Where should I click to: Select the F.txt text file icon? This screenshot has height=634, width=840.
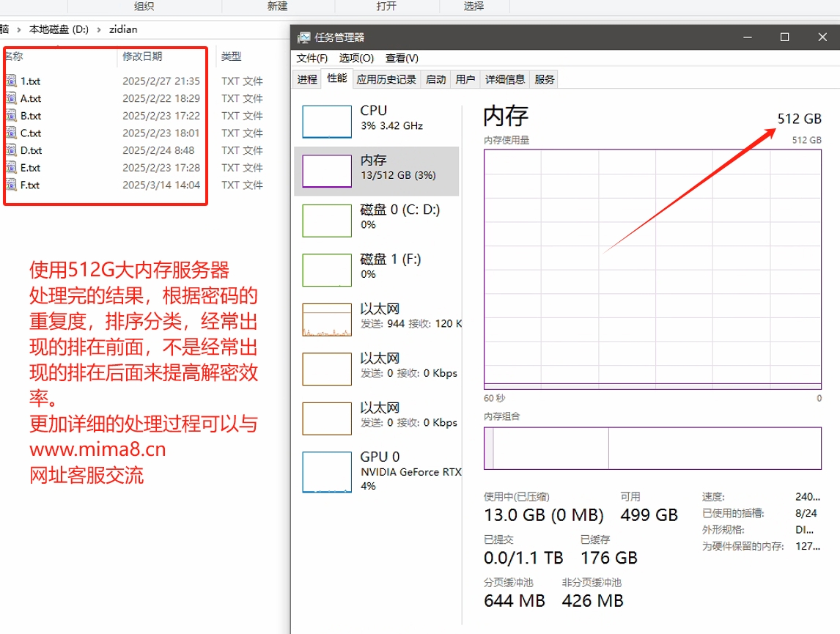pyautogui.click(x=12, y=185)
